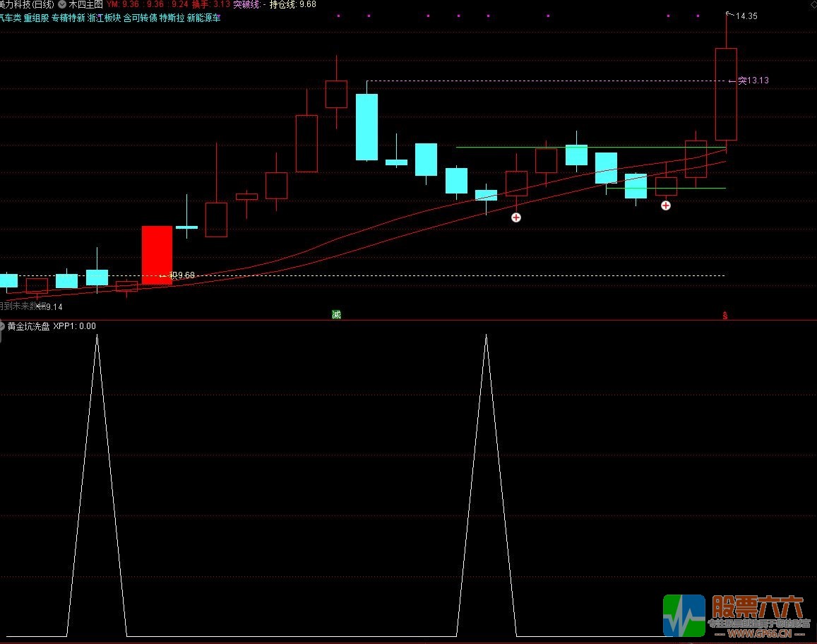Click the 汽车类 sector tag
The image size is (817, 644).
pyautogui.click(x=11, y=18)
